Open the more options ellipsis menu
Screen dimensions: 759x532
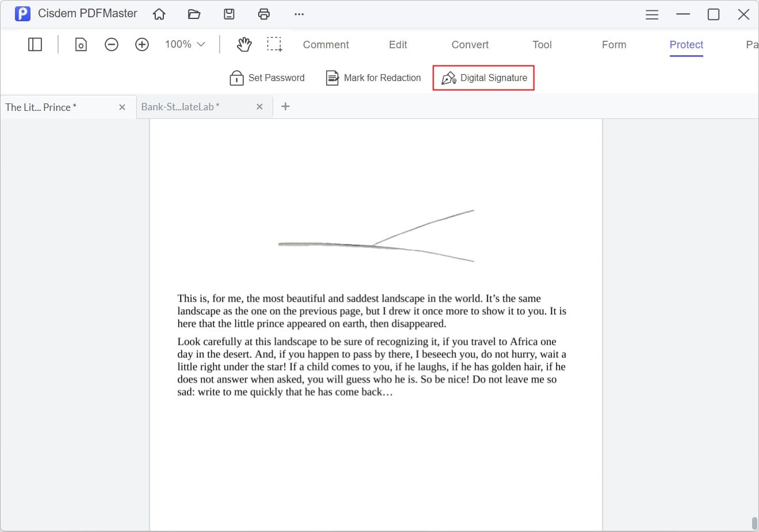(299, 14)
